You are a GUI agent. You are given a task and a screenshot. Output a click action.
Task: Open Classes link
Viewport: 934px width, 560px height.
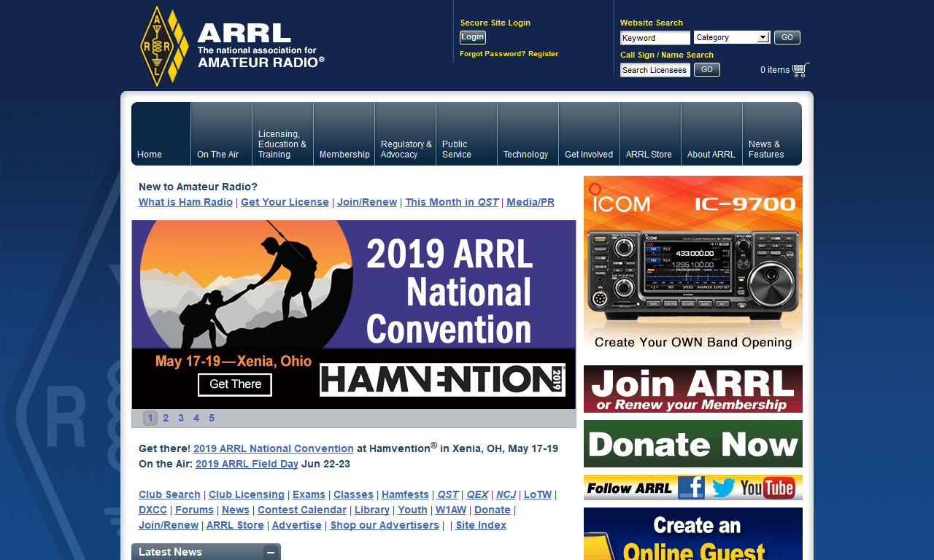[353, 494]
